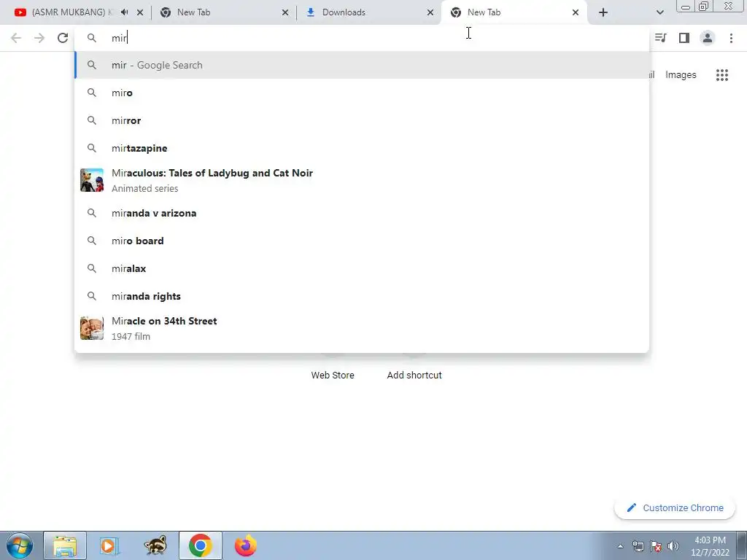This screenshot has height=560, width=747.
Task: Close the ASMR MUKBANG tab
Action: click(140, 12)
